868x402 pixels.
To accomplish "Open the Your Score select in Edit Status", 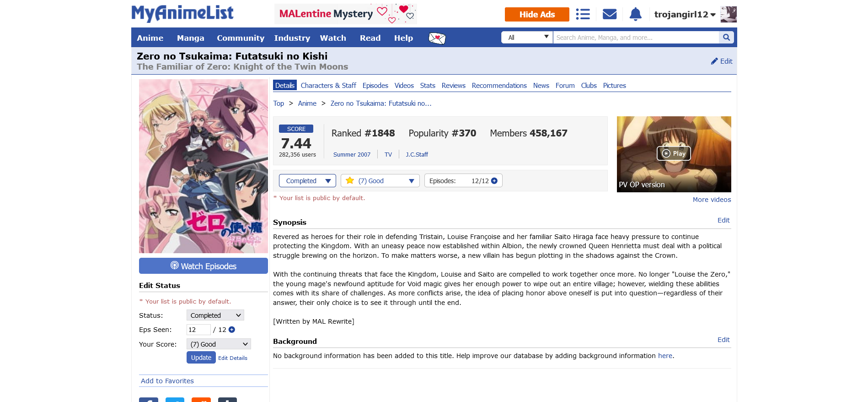I will (219, 344).
